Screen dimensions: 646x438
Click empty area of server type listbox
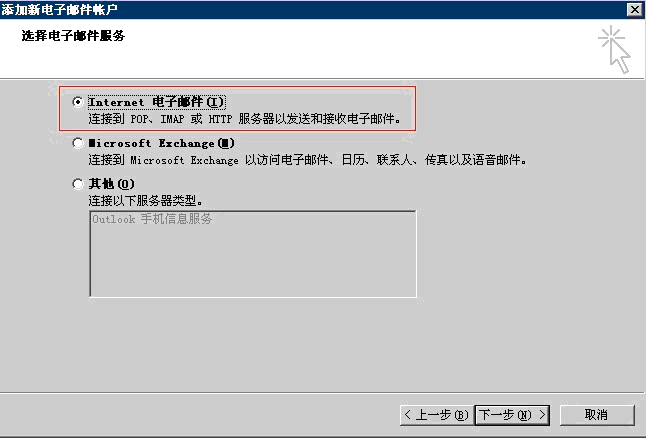253,264
